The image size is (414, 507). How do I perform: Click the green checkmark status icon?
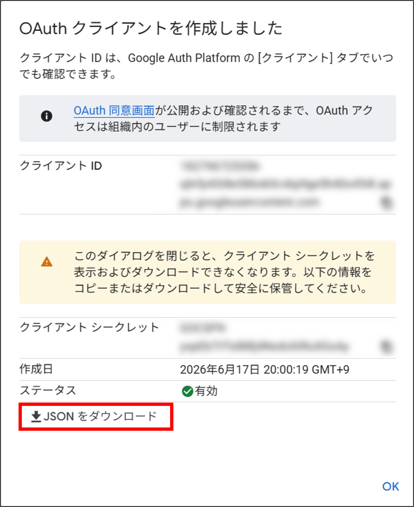click(x=188, y=391)
